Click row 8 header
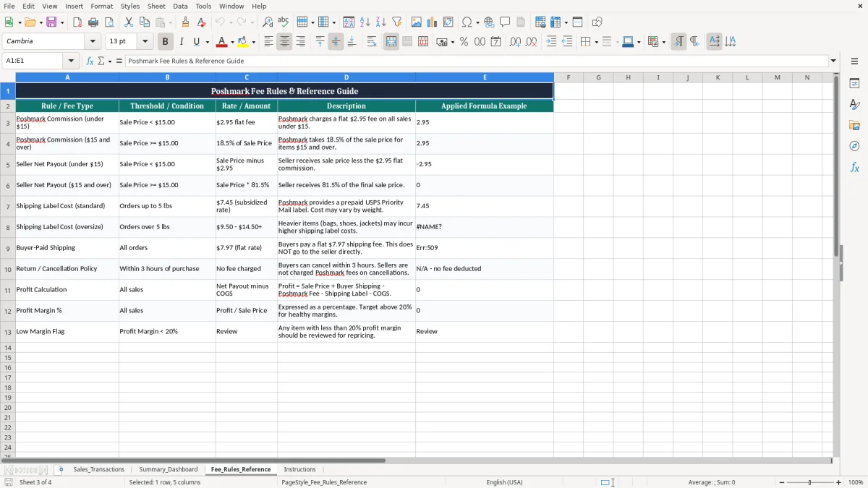868x488 pixels. (8, 227)
